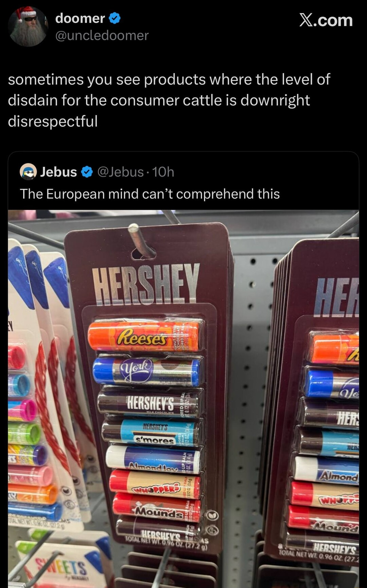Open the 10h timestamp on quoted post
The width and height of the screenshot is (367, 588).
163,172
